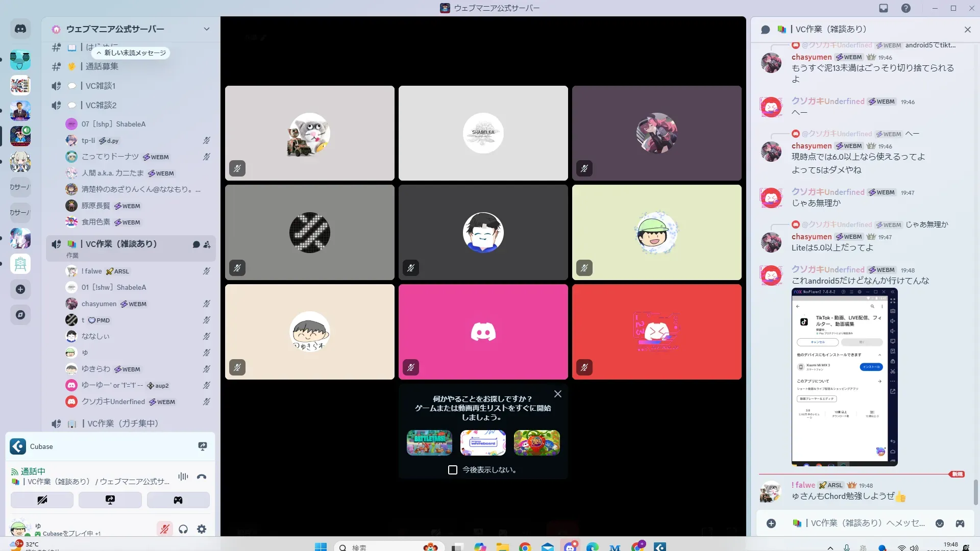Select the VC雑談1 voice channel
This screenshot has width=980, height=551.
click(101, 86)
